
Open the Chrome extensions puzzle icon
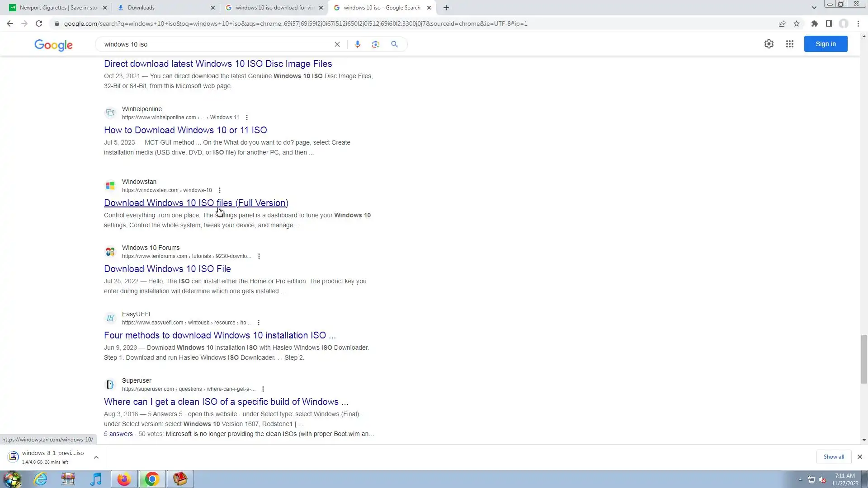814,23
